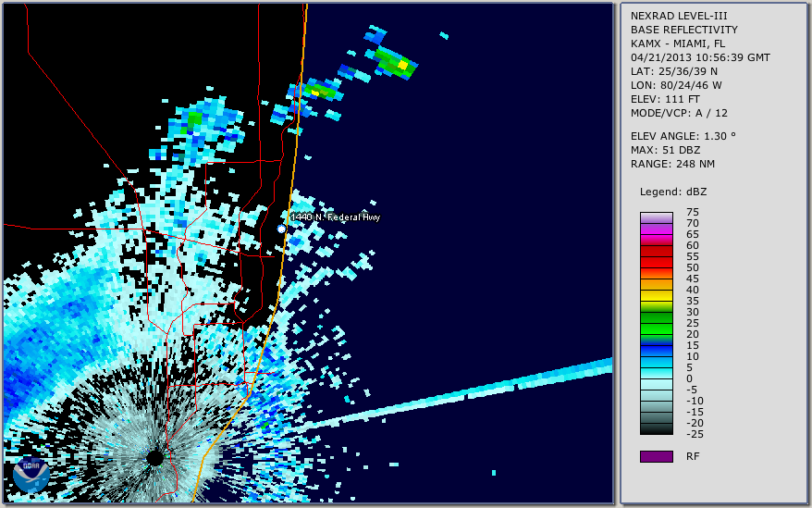Select the 'ELEV ANGLE: 1.30 °' line
Viewport: 812px width, 508px height.
click(x=683, y=136)
